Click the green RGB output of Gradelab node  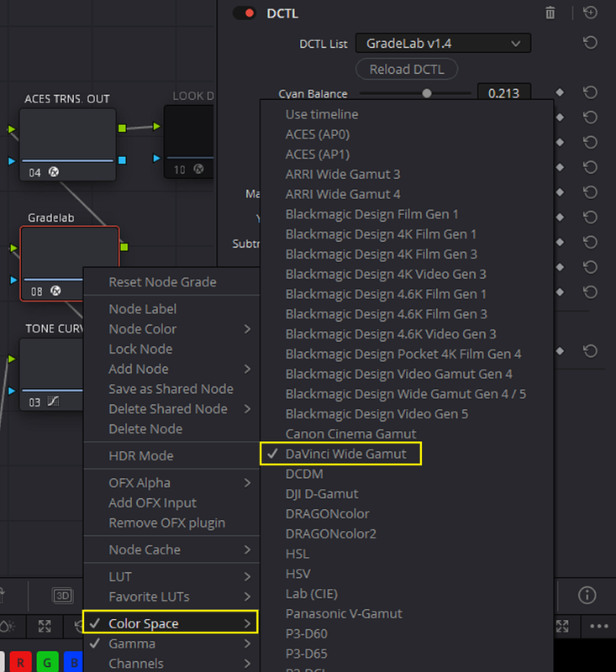(x=124, y=247)
